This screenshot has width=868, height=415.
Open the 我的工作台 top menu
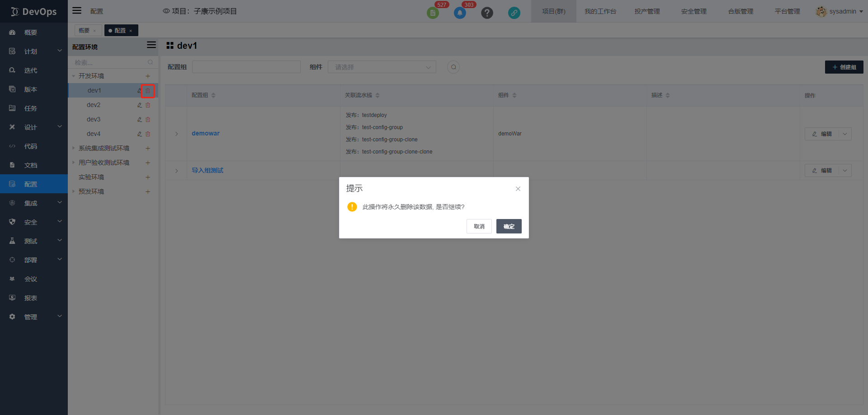pyautogui.click(x=600, y=11)
